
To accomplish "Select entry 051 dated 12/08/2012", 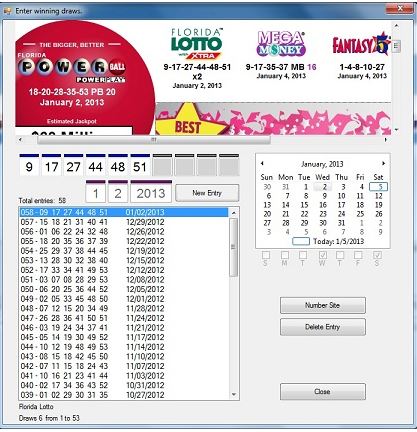I will point(124,280).
